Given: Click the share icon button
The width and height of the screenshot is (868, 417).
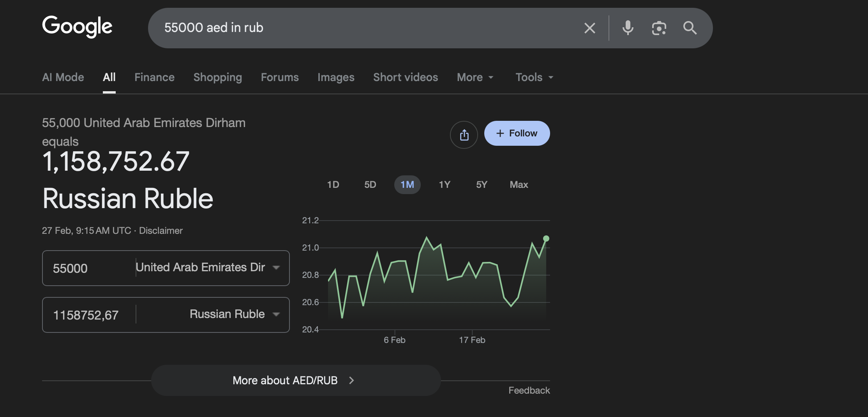Looking at the screenshot, I should 464,135.
